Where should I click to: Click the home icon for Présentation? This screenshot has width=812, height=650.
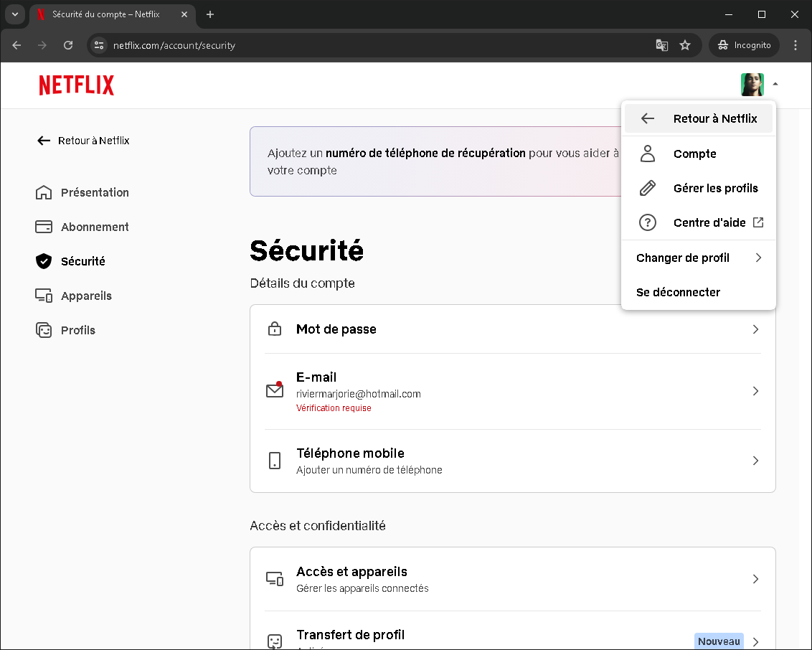pos(44,193)
